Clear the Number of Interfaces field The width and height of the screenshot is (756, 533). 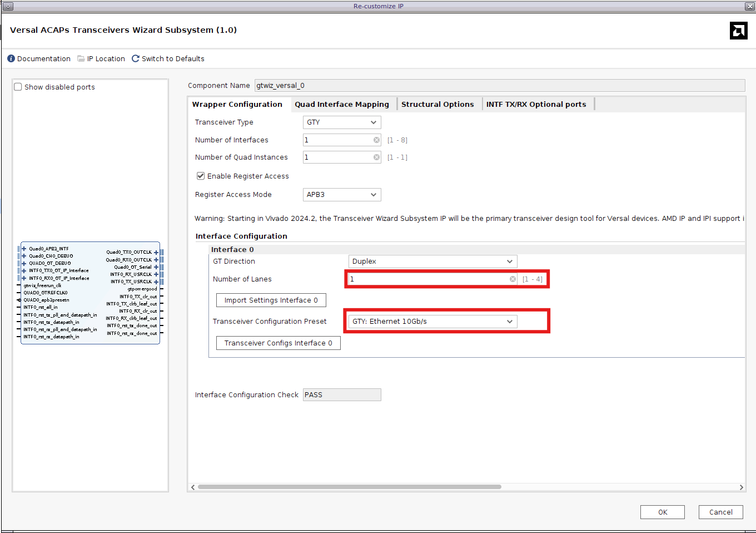(x=376, y=140)
